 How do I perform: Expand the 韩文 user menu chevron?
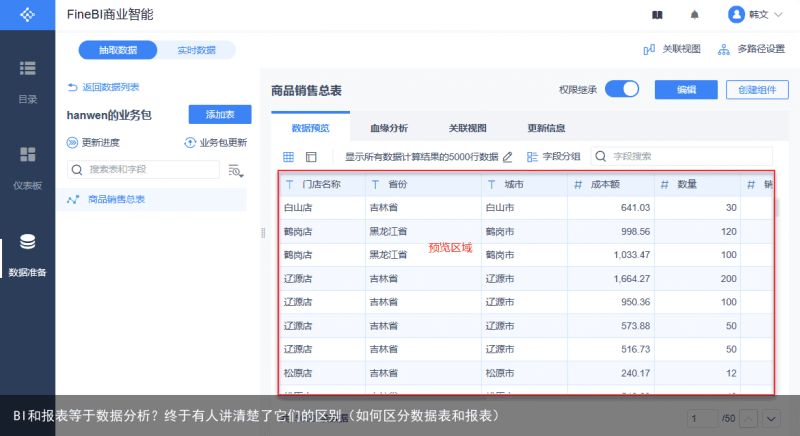click(x=778, y=15)
